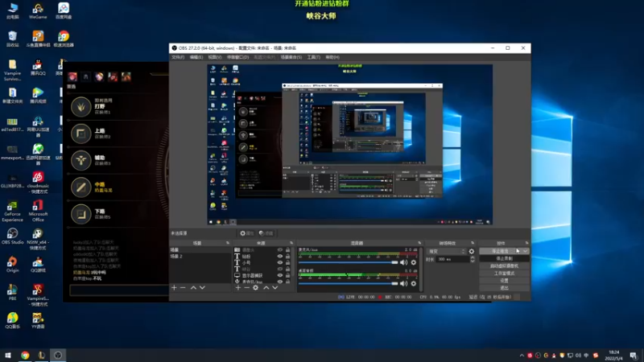
Task: Select the 中路 role icon in League client
Action: (x=81, y=187)
